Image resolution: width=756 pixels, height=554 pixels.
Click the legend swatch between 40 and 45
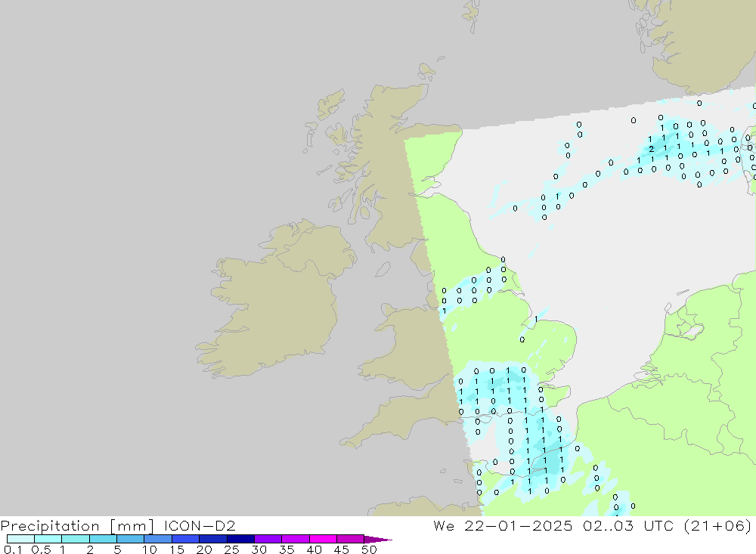(323, 539)
